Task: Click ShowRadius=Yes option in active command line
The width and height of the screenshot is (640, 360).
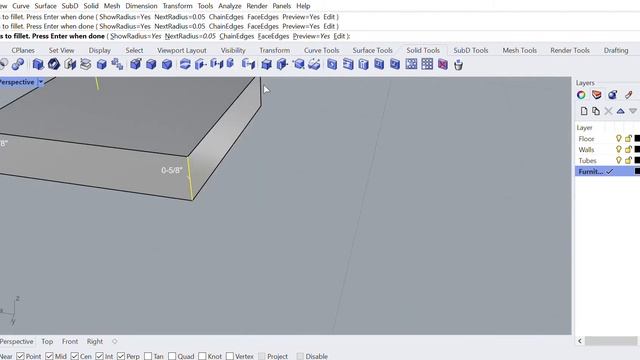Action: pyautogui.click(x=136, y=36)
